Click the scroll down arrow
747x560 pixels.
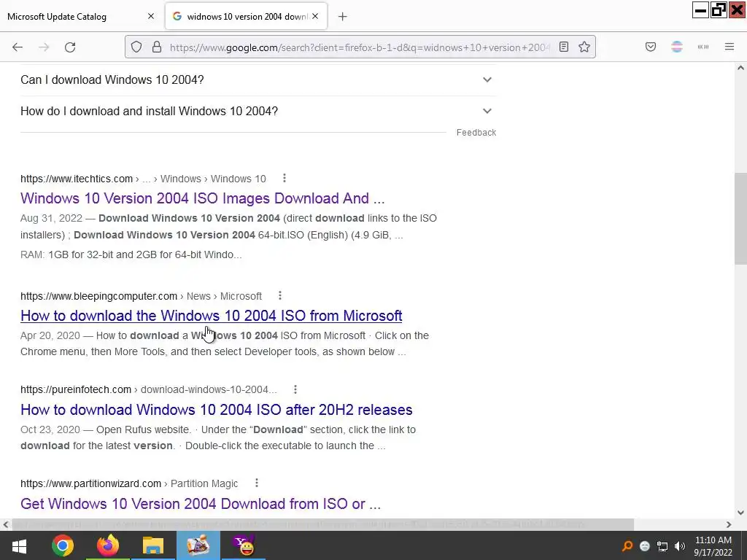740,513
